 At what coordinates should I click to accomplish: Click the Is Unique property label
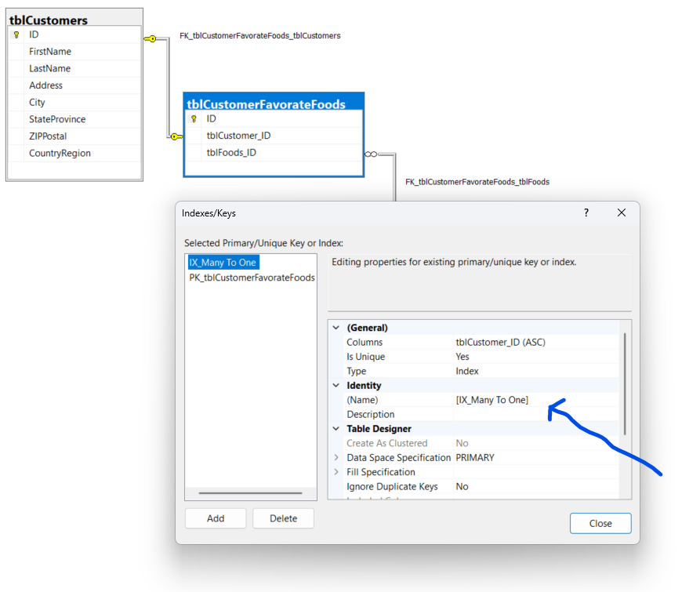(365, 357)
